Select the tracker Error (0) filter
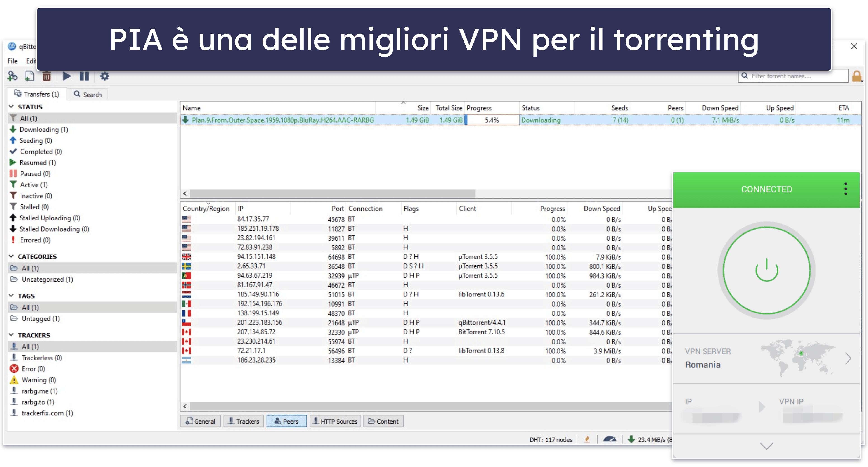This screenshot has width=868, height=467. click(x=28, y=369)
